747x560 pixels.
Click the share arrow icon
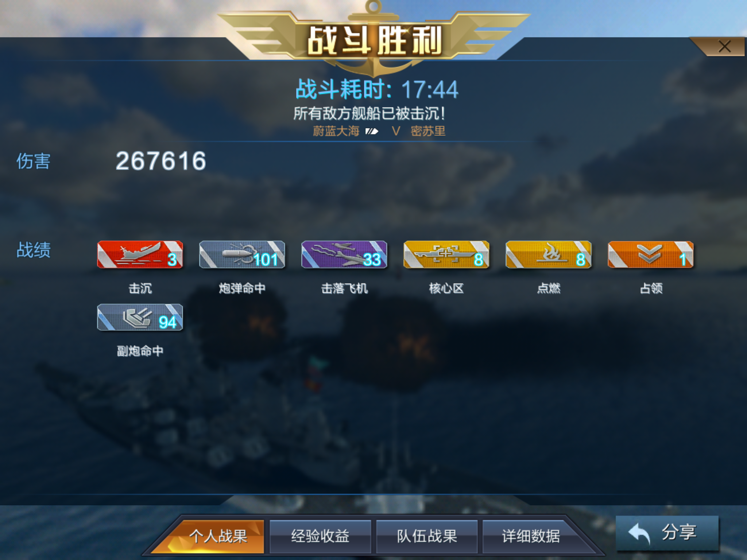click(639, 533)
